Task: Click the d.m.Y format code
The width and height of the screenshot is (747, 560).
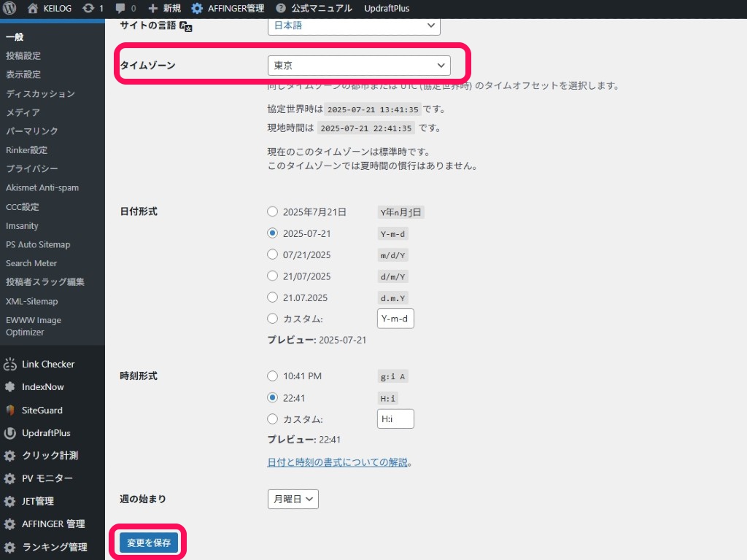Action: [392, 298]
